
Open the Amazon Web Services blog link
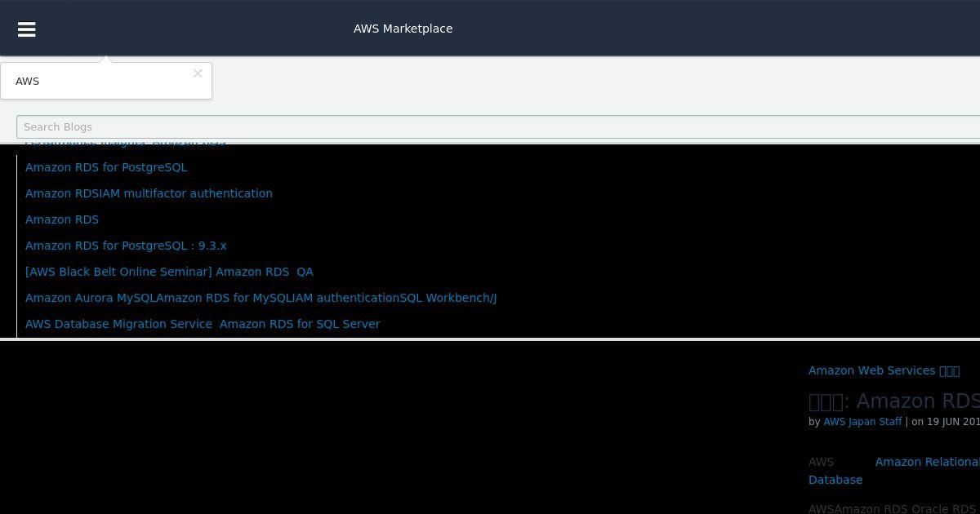[884, 370]
